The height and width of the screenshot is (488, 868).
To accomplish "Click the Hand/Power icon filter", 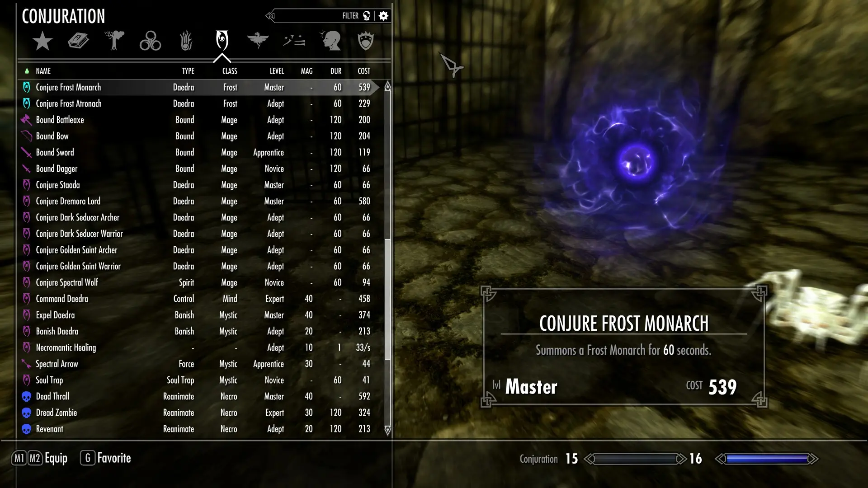I will point(186,41).
